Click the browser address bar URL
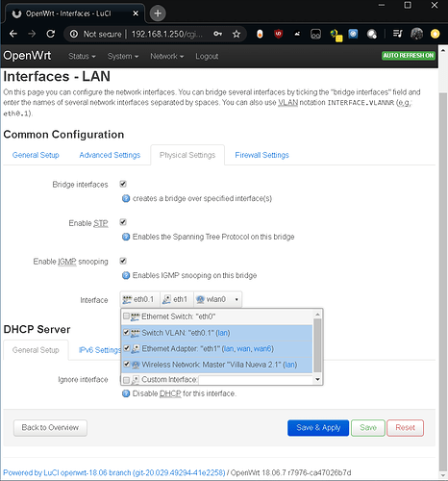 pos(167,34)
